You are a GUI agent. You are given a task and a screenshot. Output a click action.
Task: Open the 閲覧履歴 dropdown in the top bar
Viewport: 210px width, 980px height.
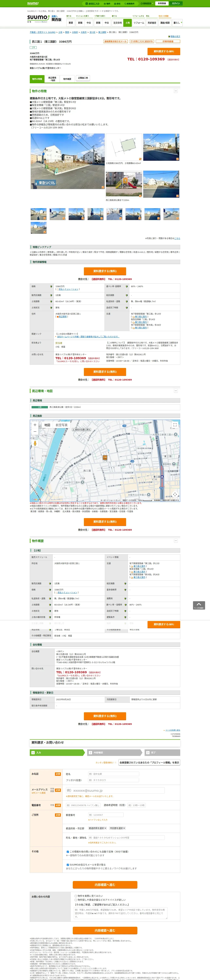click(147, 3)
